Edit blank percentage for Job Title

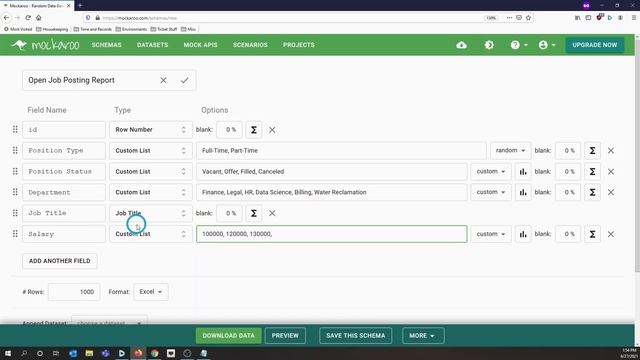(229, 213)
